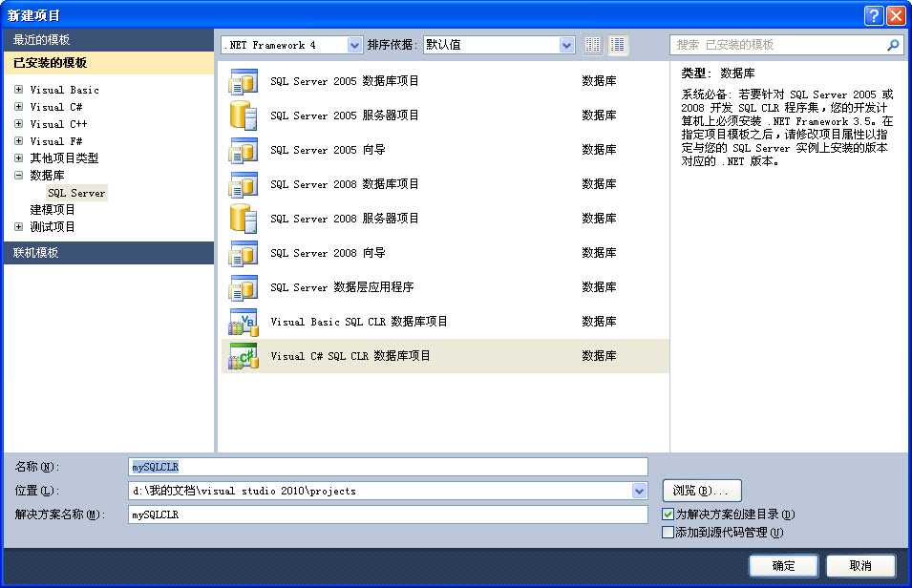Click the Visual C# SQL CLR project icon
Viewport: 912px width, 588px height.
click(244, 356)
